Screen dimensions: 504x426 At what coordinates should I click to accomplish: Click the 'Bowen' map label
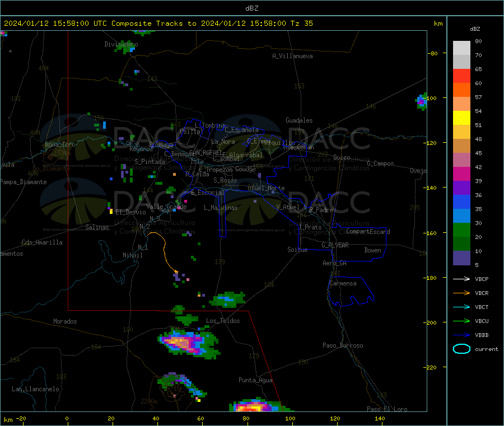[x=372, y=250]
